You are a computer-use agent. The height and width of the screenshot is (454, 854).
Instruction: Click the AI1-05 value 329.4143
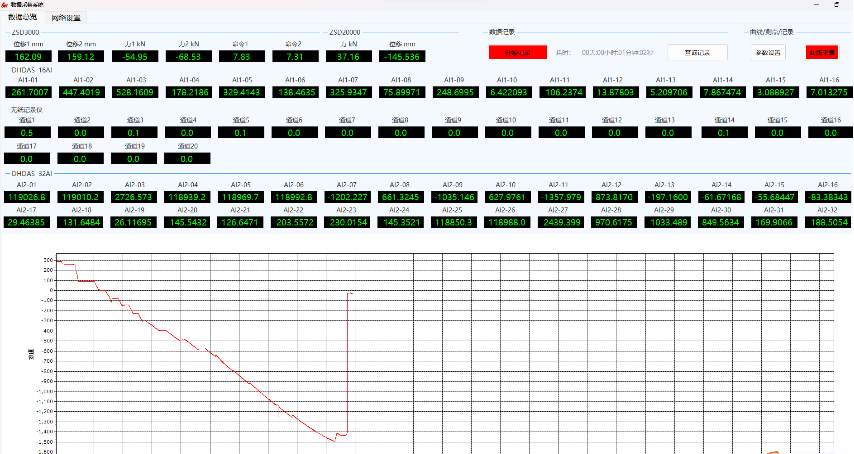point(242,93)
